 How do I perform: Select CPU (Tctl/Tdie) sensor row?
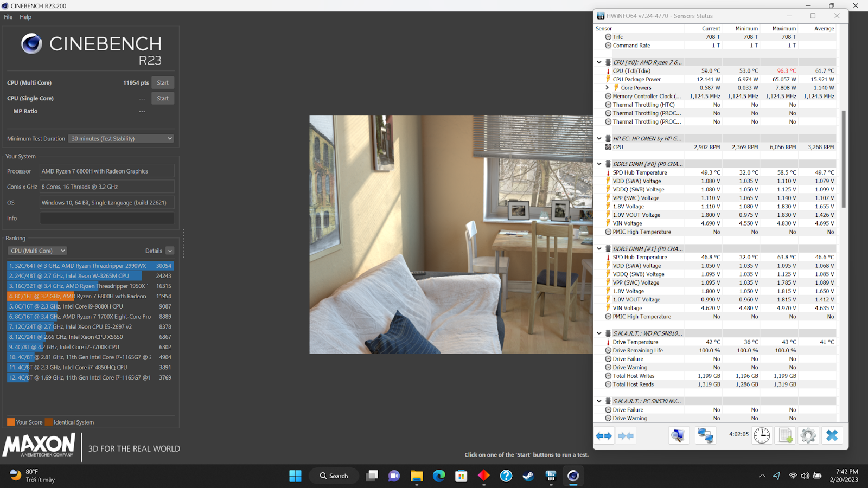(716, 71)
